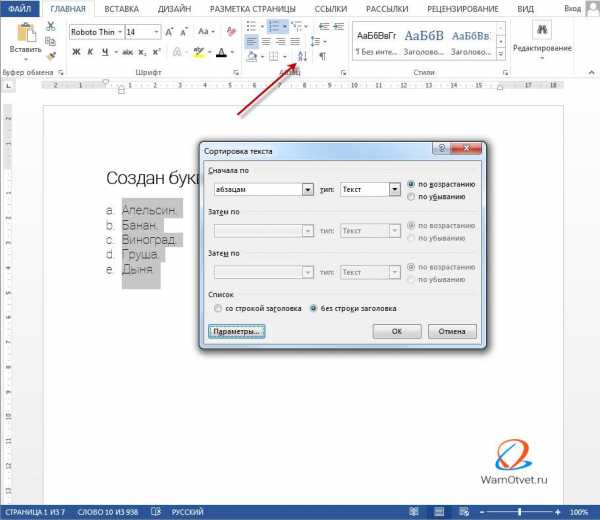Click the zoom slider handle in status bar
This screenshot has height=520, width=600.
pyautogui.click(x=519, y=512)
